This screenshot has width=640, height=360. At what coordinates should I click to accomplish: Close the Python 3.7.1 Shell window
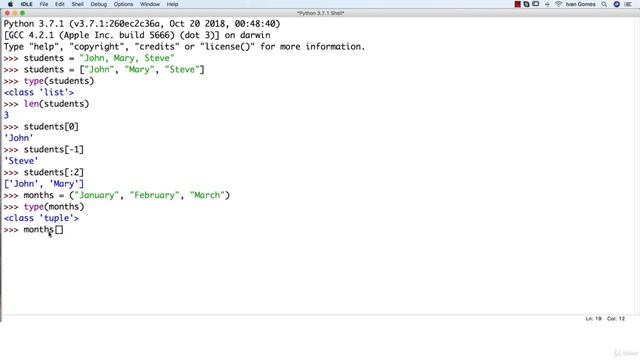(7, 13)
